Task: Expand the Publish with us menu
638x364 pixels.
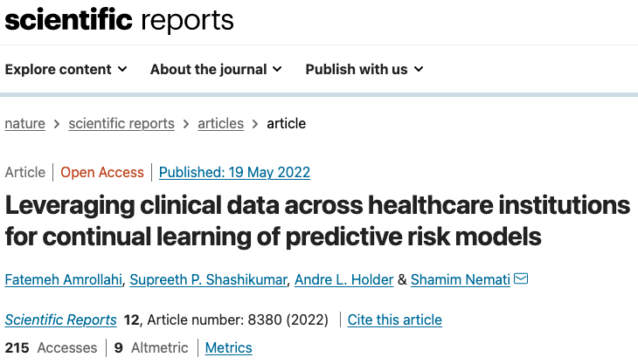Action: pyautogui.click(x=364, y=70)
